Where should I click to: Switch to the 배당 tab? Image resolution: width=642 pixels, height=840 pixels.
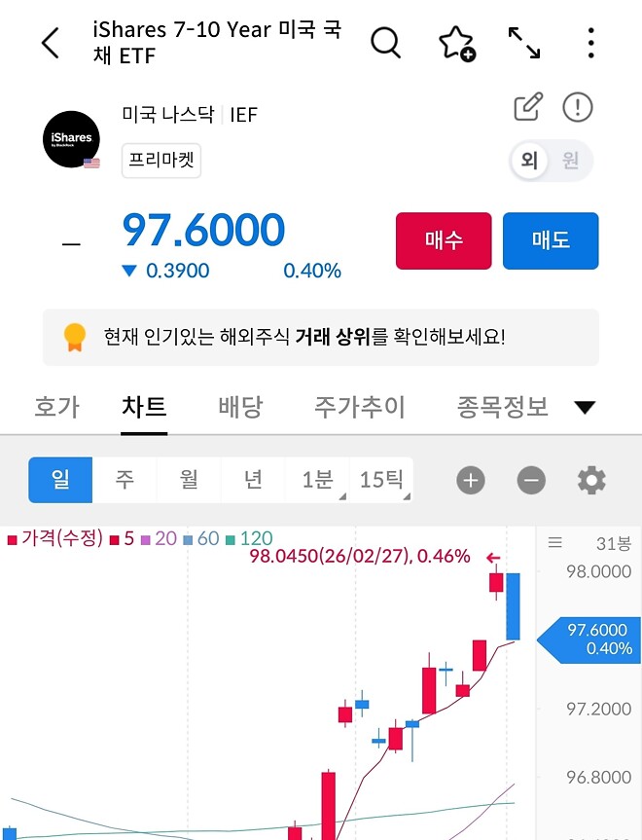[x=240, y=407]
